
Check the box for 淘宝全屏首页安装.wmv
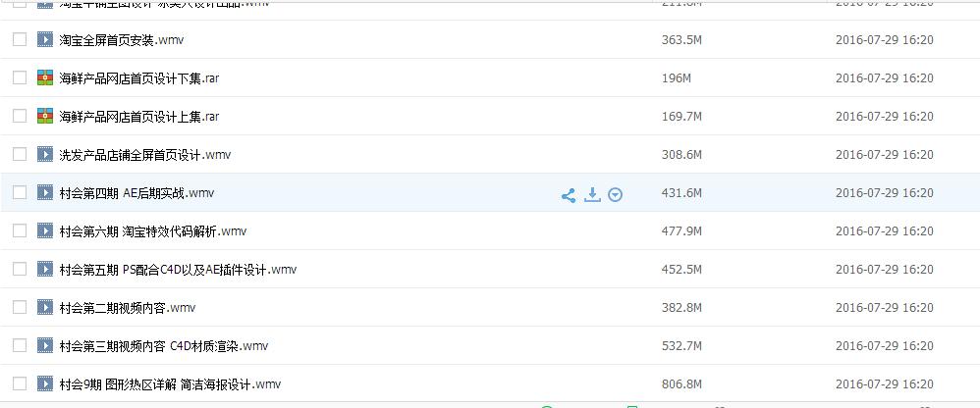pyautogui.click(x=20, y=39)
